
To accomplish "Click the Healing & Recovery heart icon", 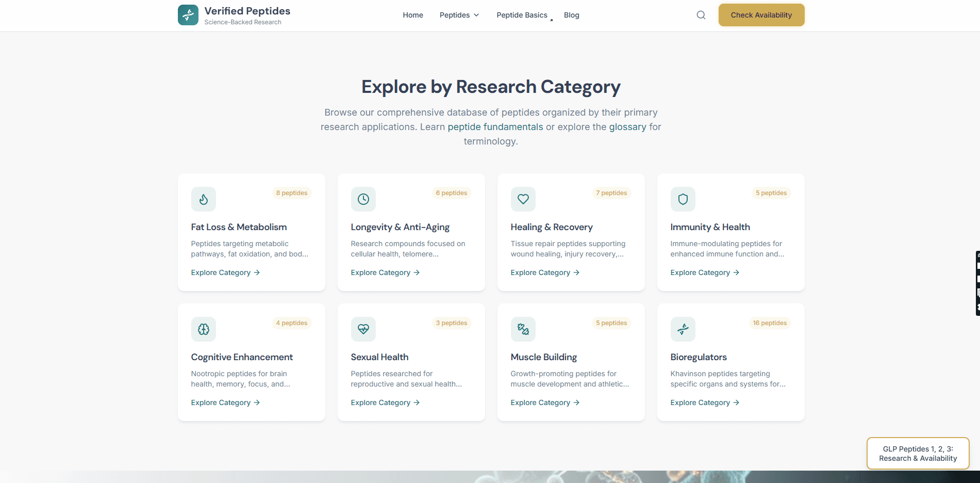I will coord(523,199).
